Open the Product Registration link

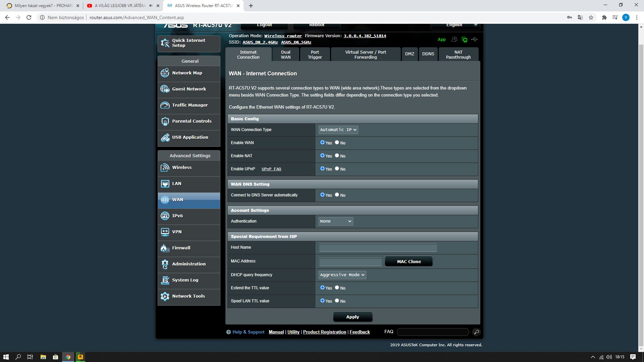[324, 332]
